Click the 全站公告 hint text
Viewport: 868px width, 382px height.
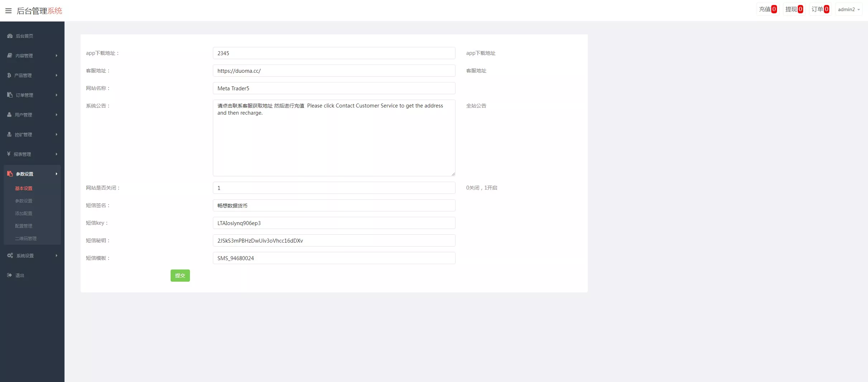point(476,106)
